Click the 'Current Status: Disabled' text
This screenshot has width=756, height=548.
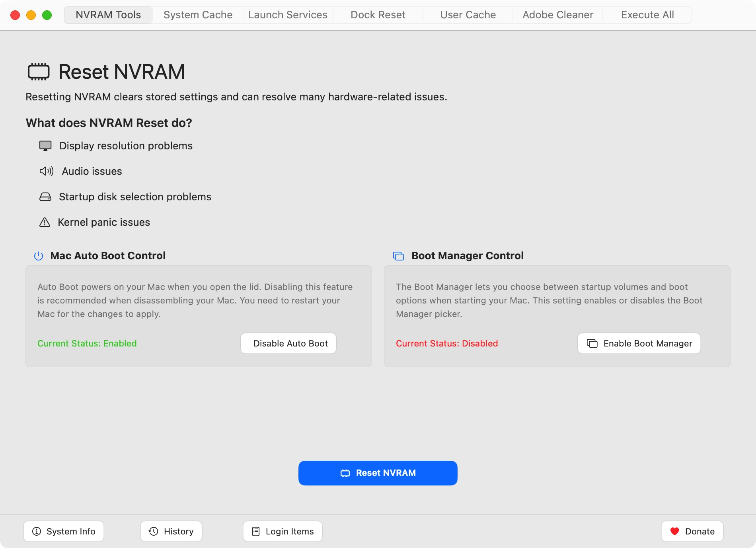click(447, 343)
